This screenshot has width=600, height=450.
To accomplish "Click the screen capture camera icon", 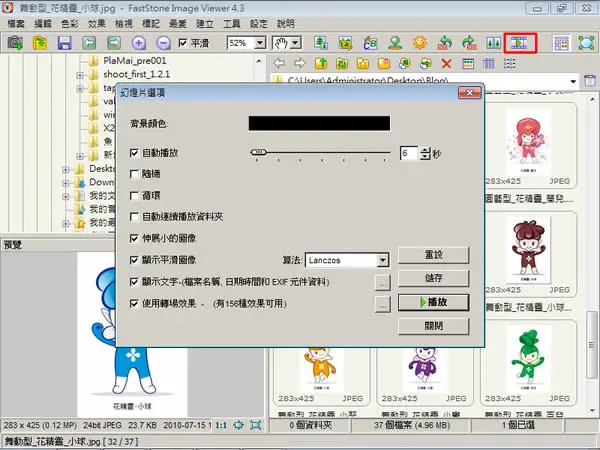I will tap(15, 43).
